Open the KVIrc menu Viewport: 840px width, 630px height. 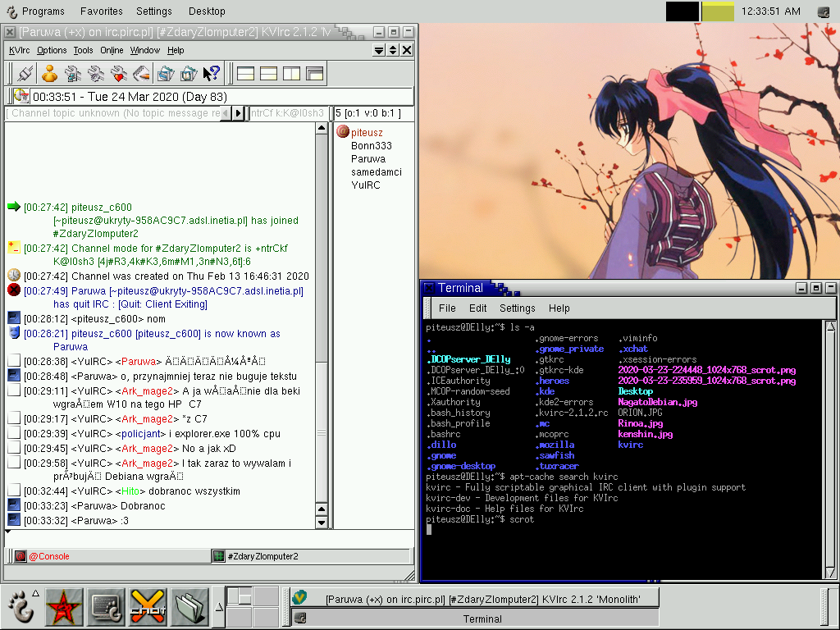click(x=20, y=50)
